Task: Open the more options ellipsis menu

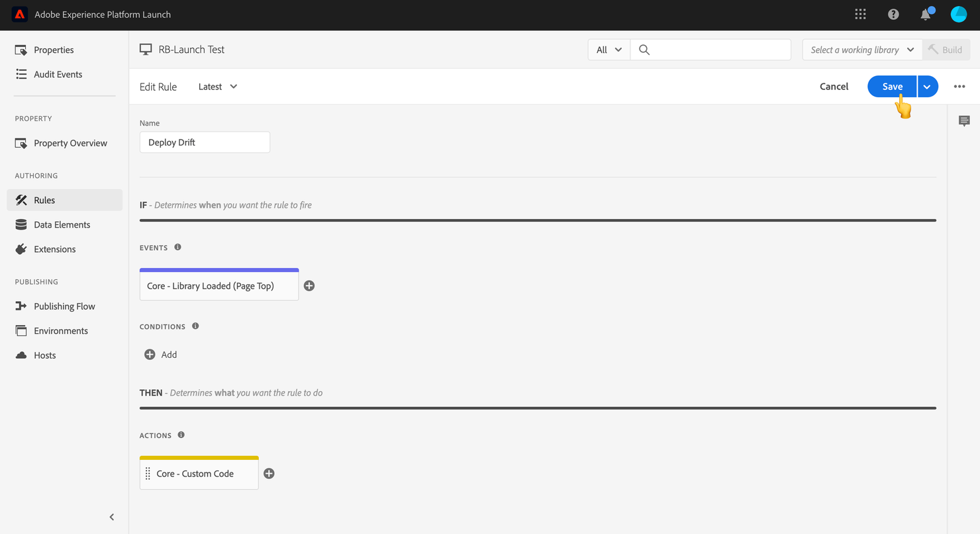Action: [959, 87]
